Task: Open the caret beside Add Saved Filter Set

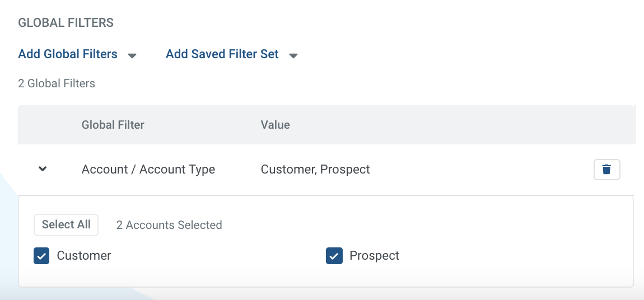Action: click(293, 55)
